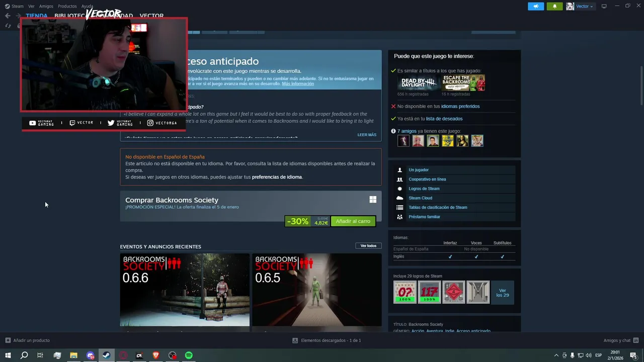
Task: Click the Tablas de clasificación list icon
Action: coord(399,207)
